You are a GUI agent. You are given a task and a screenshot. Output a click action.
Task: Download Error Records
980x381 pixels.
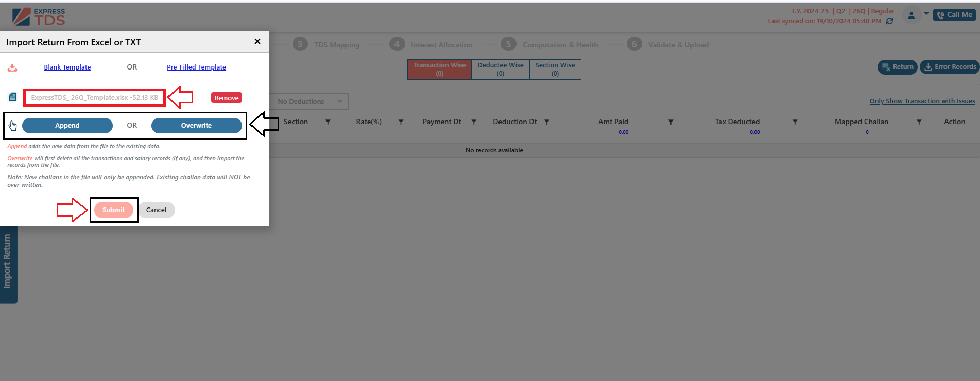(x=950, y=67)
